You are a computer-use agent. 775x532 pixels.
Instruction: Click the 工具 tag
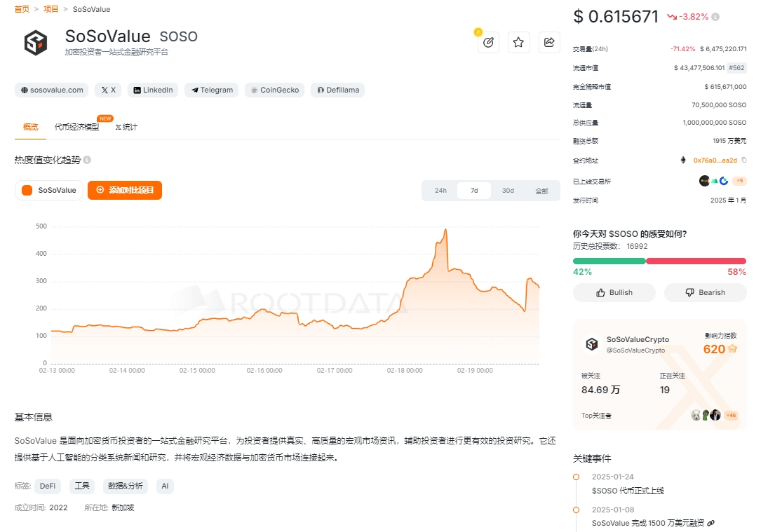coord(82,486)
